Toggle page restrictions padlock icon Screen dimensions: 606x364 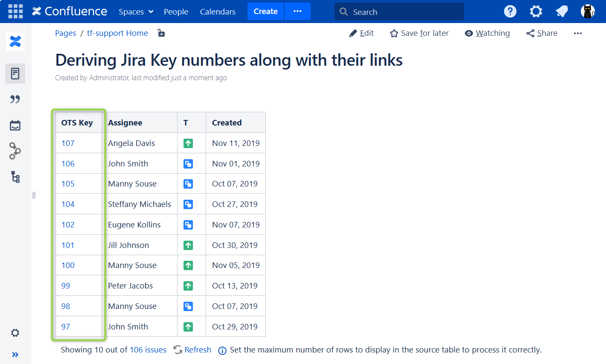(x=161, y=33)
